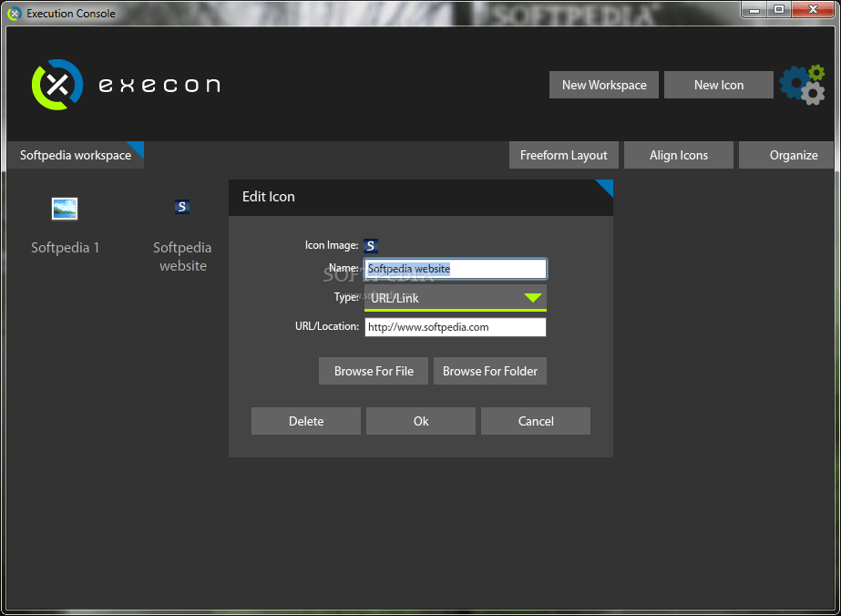
Task: Select the Softpedia website S icon
Action: tap(182, 207)
